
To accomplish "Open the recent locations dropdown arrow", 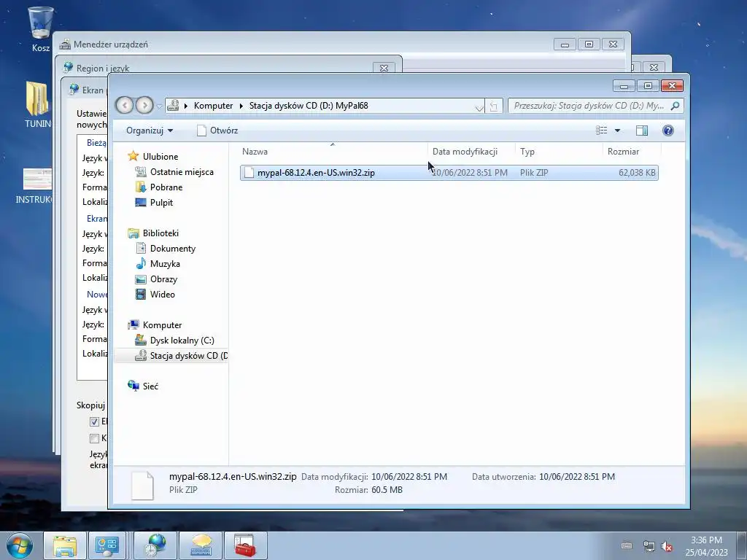I will [x=159, y=106].
